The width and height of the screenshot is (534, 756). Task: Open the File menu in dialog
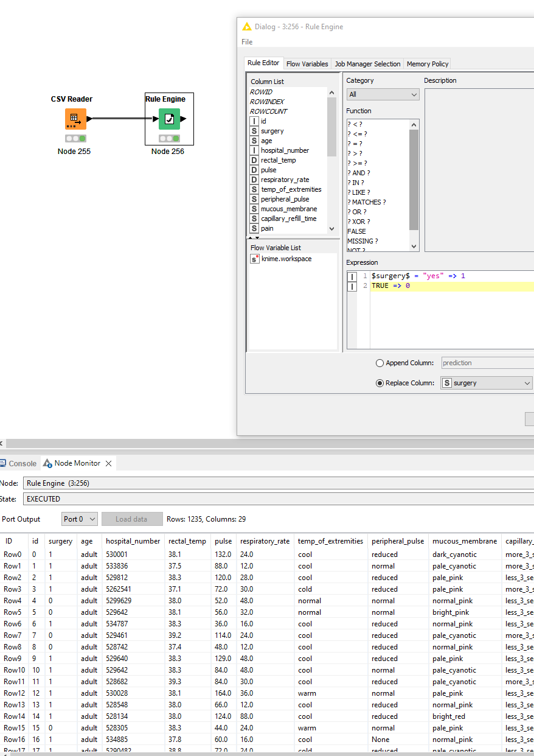point(247,42)
